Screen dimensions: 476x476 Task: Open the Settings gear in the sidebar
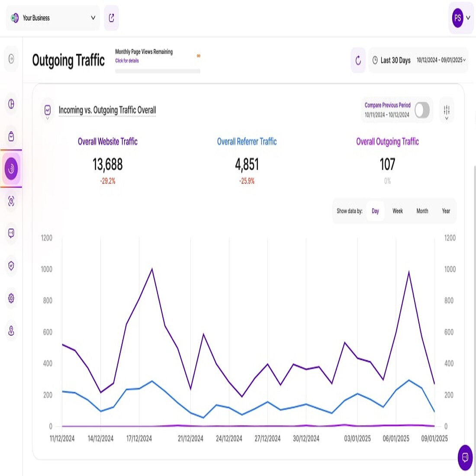coord(11,299)
